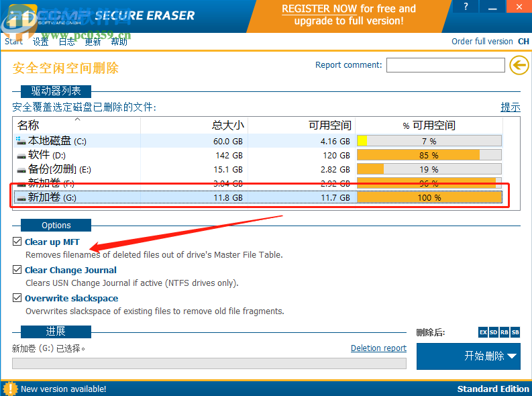Open the 日志 menu
The width and height of the screenshot is (532, 396).
[x=66, y=42]
